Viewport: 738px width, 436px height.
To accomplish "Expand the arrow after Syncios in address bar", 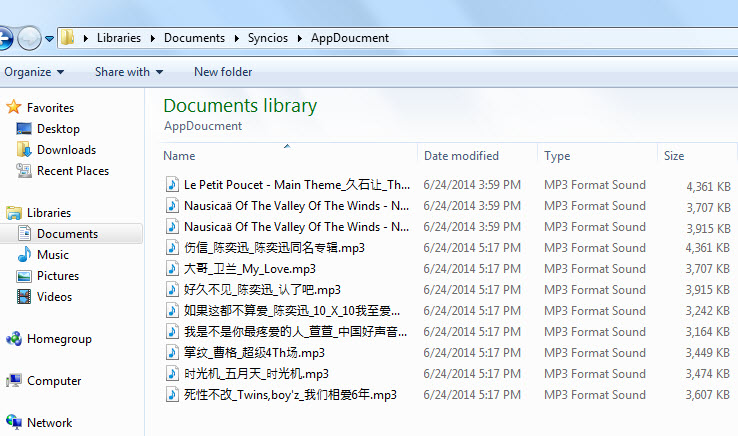I will click(299, 38).
